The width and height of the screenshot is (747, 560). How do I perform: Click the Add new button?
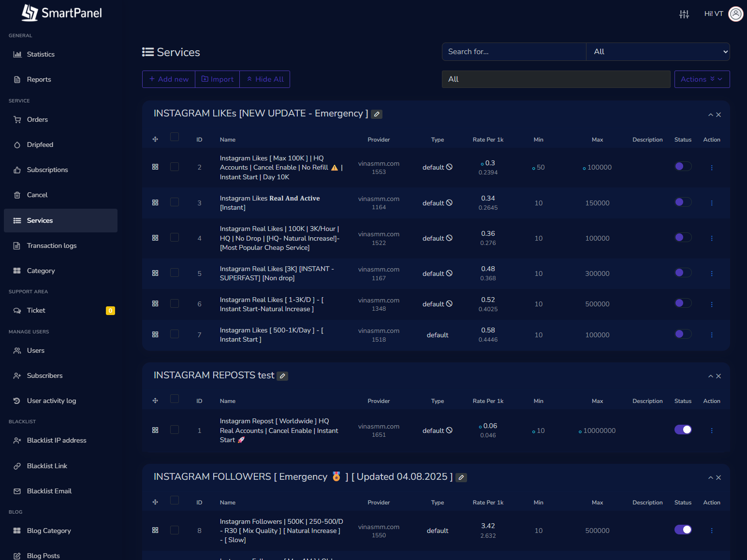click(168, 79)
